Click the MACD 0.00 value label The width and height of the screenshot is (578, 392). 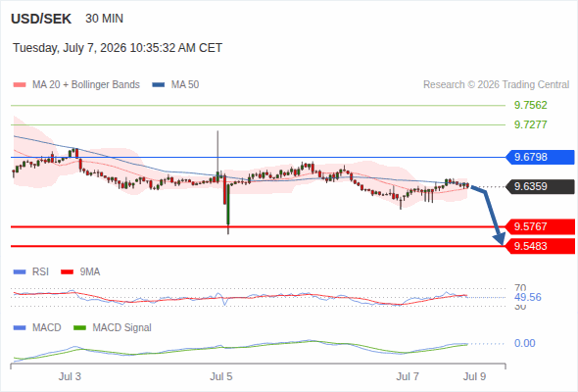point(524,343)
